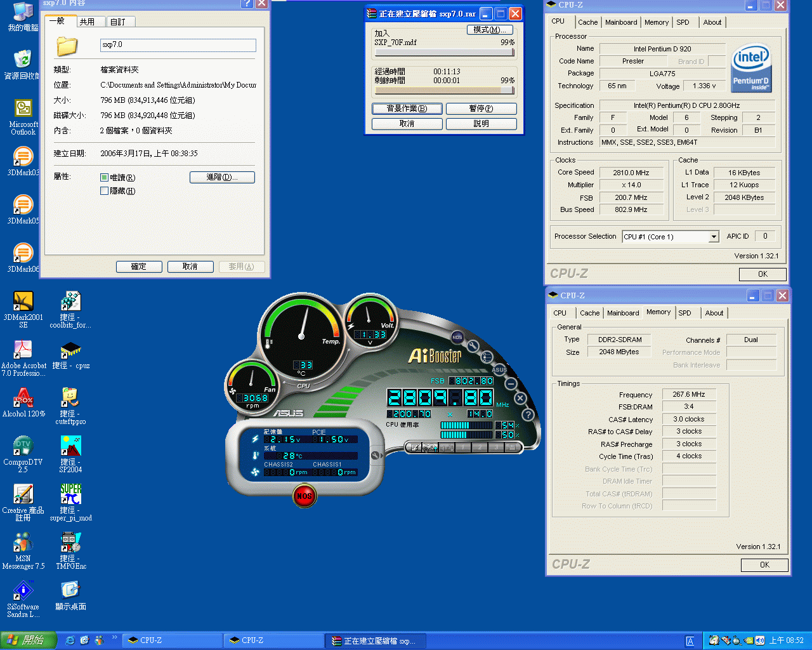
Task: Expand quick launch chevron on taskbar
Action: (115, 637)
